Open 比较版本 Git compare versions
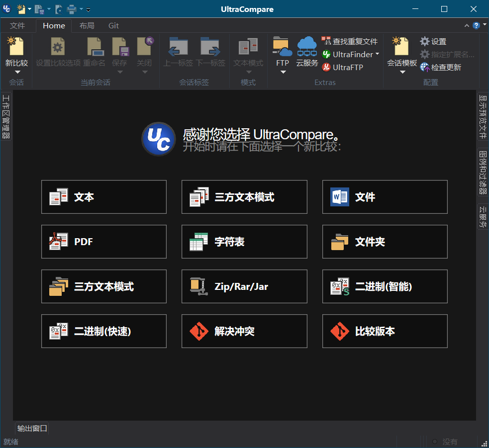The width and height of the screenshot is (489, 448). tap(385, 331)
